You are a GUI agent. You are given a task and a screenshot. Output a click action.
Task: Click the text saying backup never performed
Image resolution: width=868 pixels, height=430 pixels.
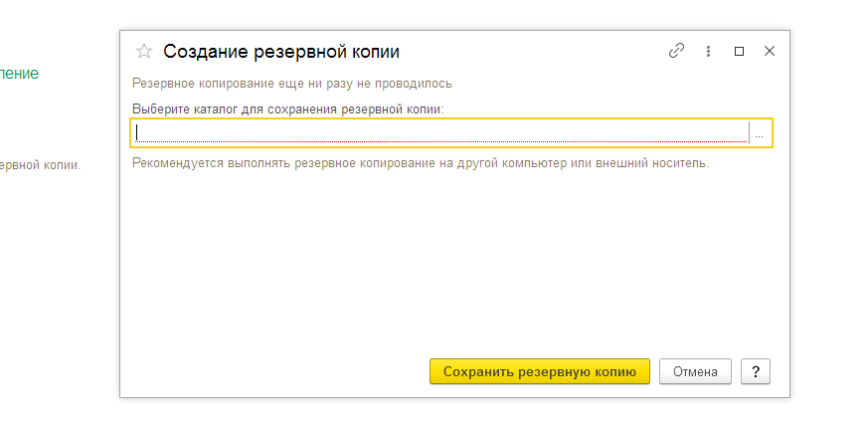291,84
